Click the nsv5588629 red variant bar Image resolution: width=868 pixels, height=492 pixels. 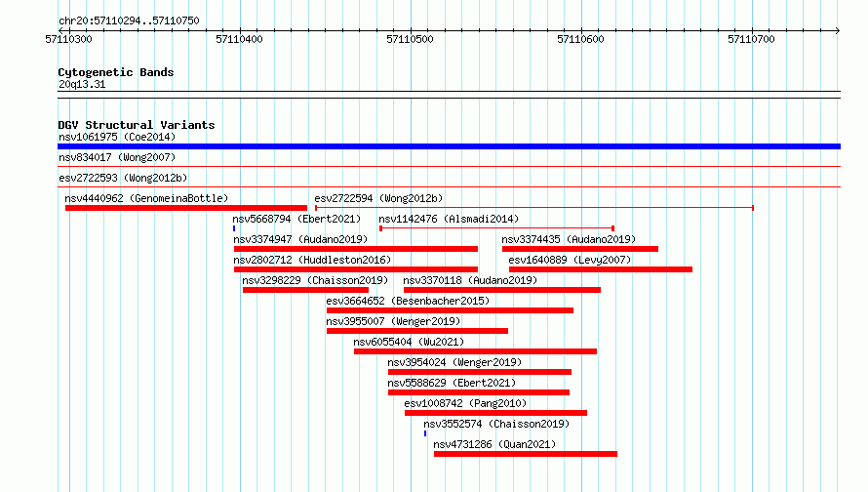coord(479,392)
